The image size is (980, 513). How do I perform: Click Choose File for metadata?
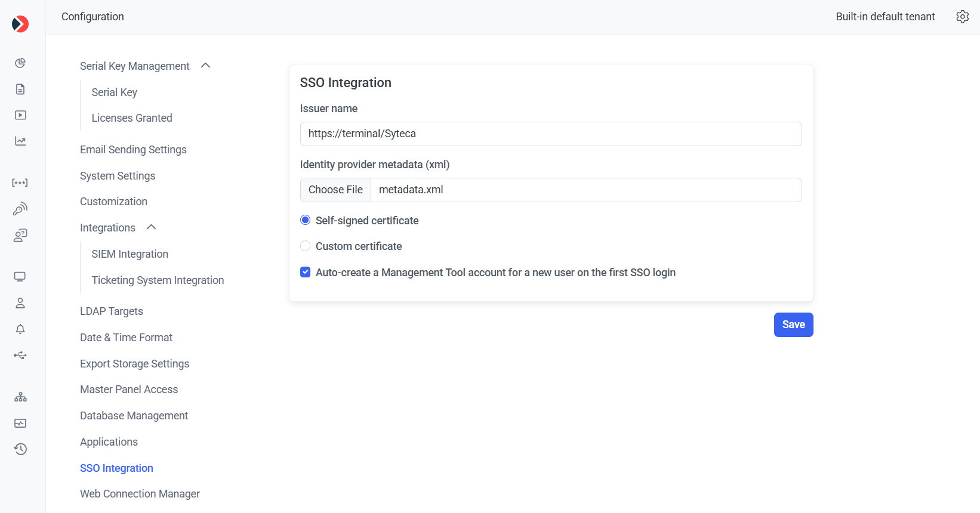tap(335, 190)
